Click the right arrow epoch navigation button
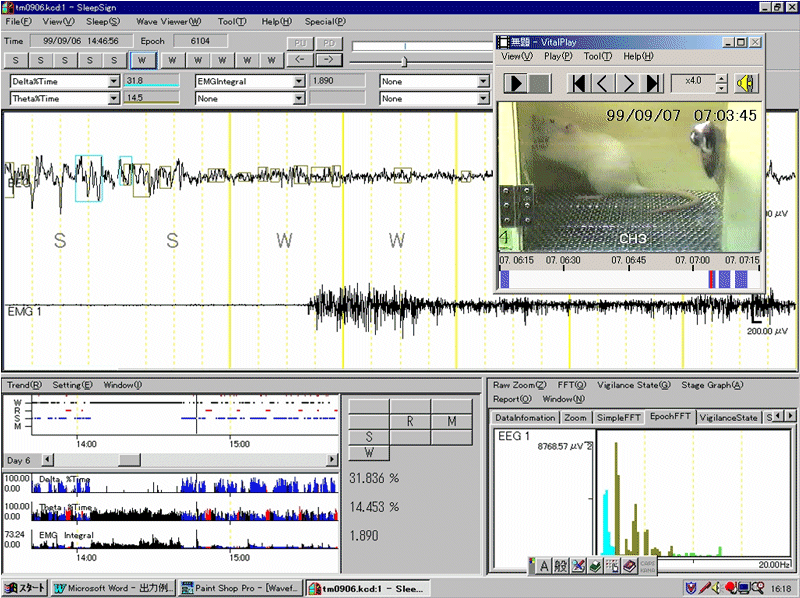Image resolution: width=800 pixels, height=598 pixels. pyautogui.click(x=329, y=59)
